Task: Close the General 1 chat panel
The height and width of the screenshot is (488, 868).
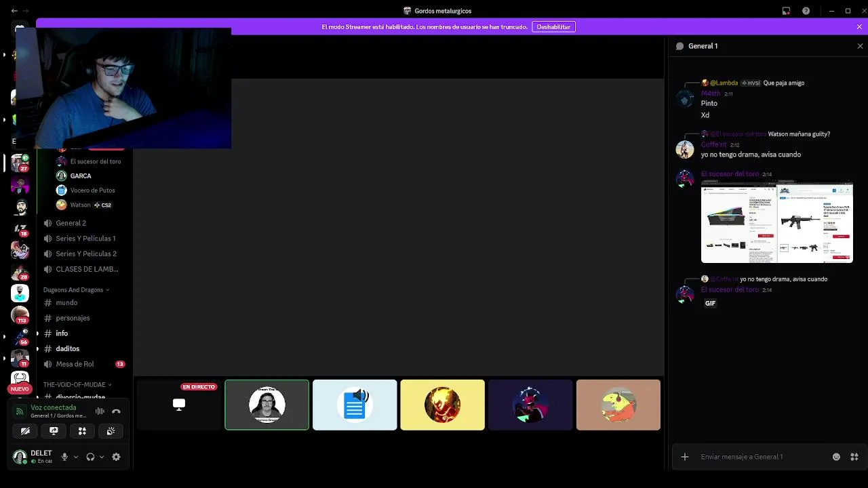Action: tap(860, 46)
